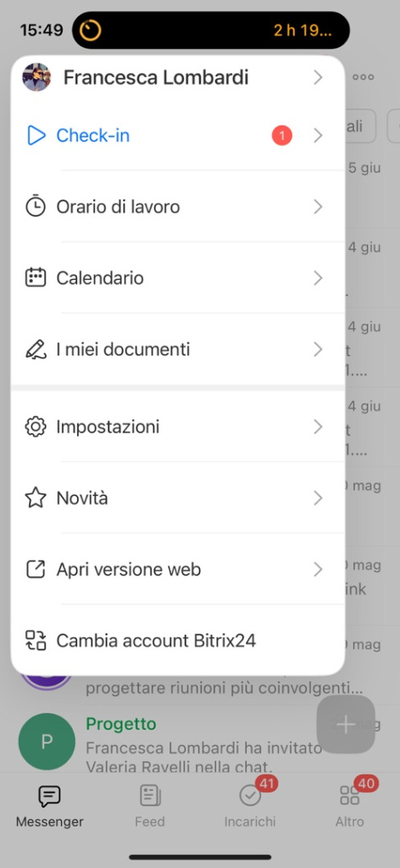Tap the Calendario calendar icon
The width and height of the screenshot is (400, 868).
[x=36, y=278]
